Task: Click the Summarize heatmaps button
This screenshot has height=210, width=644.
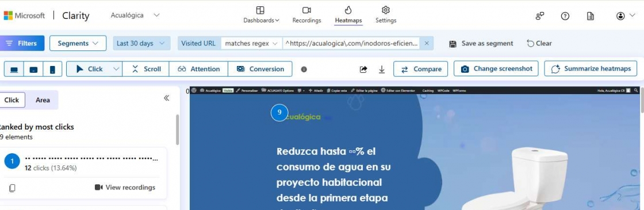Action: pos(591,68)
